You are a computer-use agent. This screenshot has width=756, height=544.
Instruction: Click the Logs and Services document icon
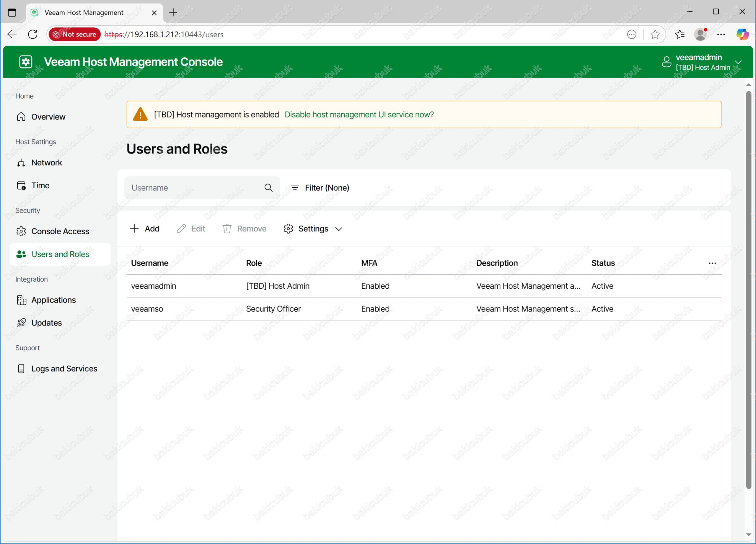pos(21,368)
